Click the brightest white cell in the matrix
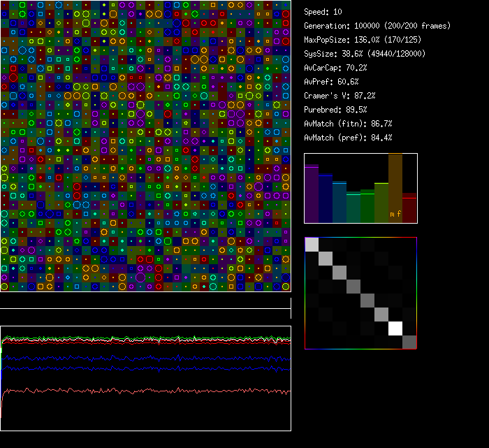Screen dimensions: 489x448 (395, 328)
